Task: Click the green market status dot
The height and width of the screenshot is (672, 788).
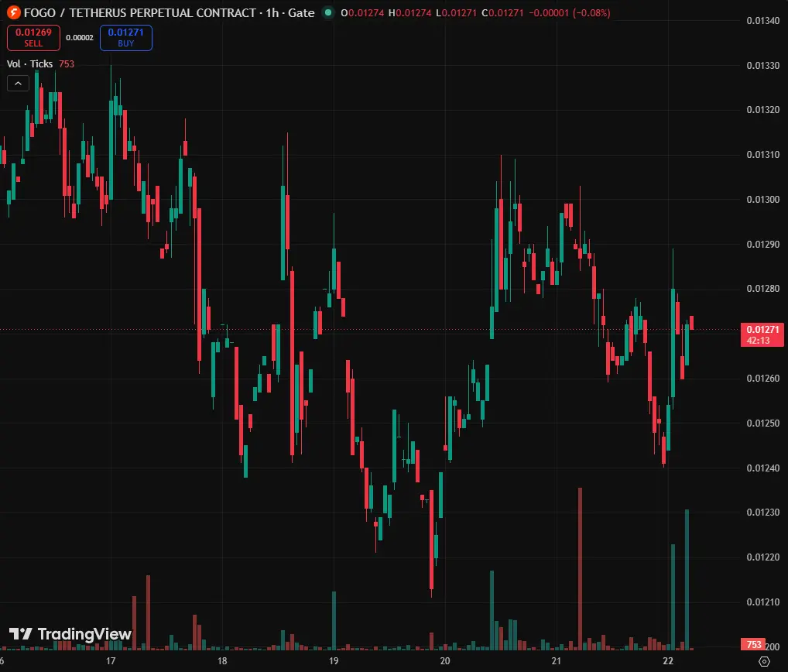Action: click(328, 12)
